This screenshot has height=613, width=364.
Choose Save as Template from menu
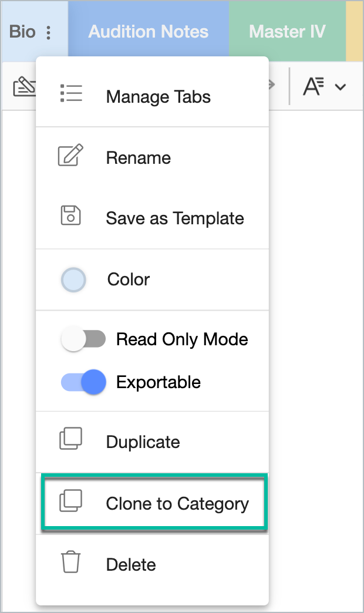(153, 218)
